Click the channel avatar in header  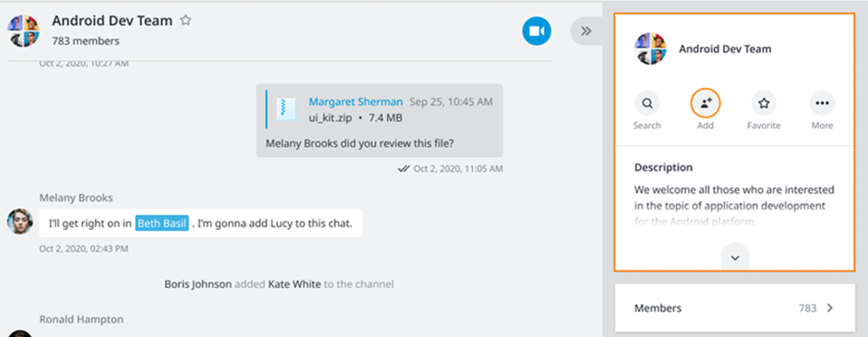pyautogui.click(x=24, y=31)
